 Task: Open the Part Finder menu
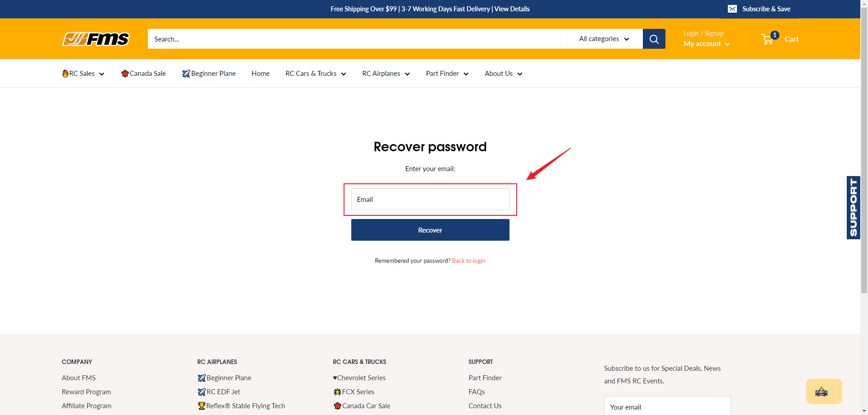pyautogui.click(x=447, y=73)
